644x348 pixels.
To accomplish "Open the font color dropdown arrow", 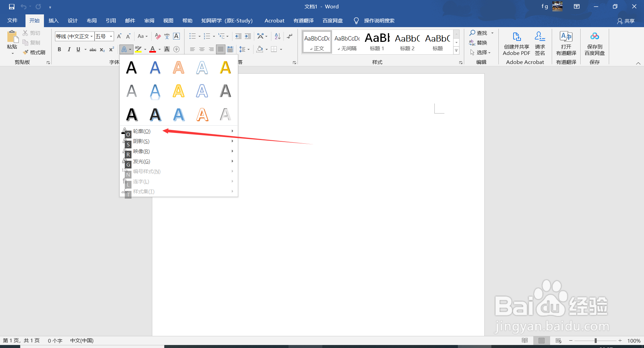I will click(x=160, y=50).
